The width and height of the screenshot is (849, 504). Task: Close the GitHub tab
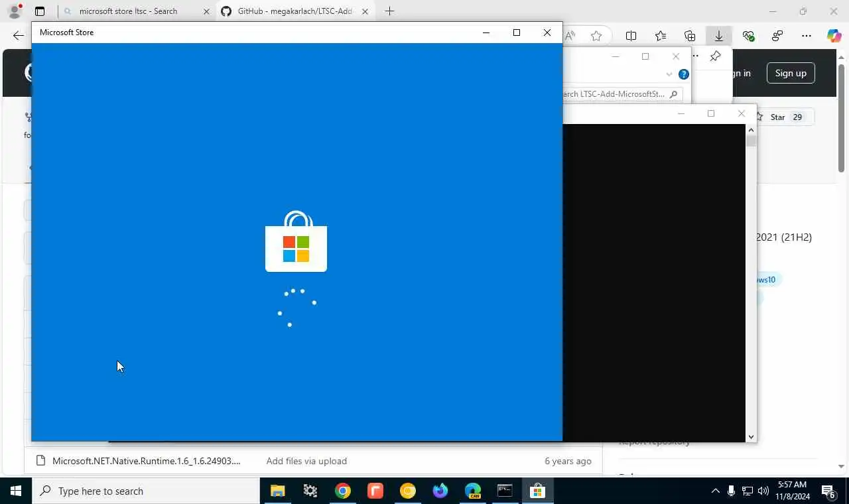[x=365, y=11]
